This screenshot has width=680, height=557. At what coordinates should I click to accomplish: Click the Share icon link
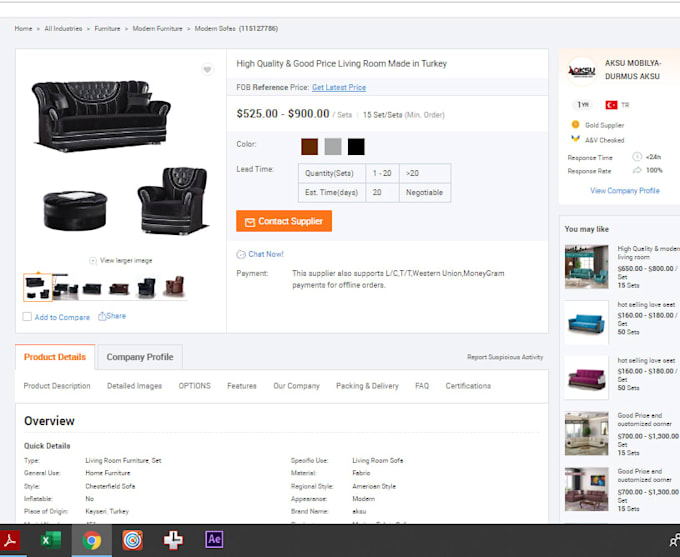point(112,316)
